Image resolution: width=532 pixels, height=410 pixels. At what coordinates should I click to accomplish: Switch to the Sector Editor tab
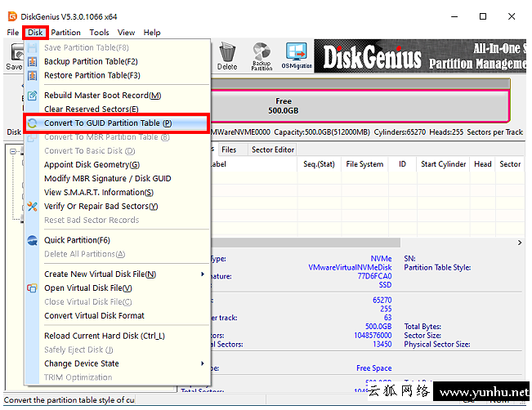(273, 149)
